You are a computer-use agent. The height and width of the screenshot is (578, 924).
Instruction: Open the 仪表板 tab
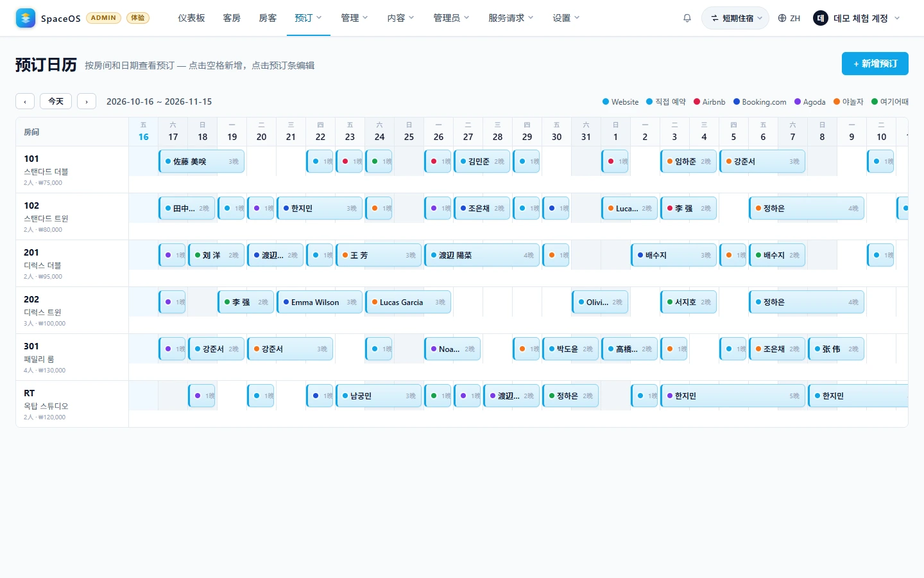point(191,18)
